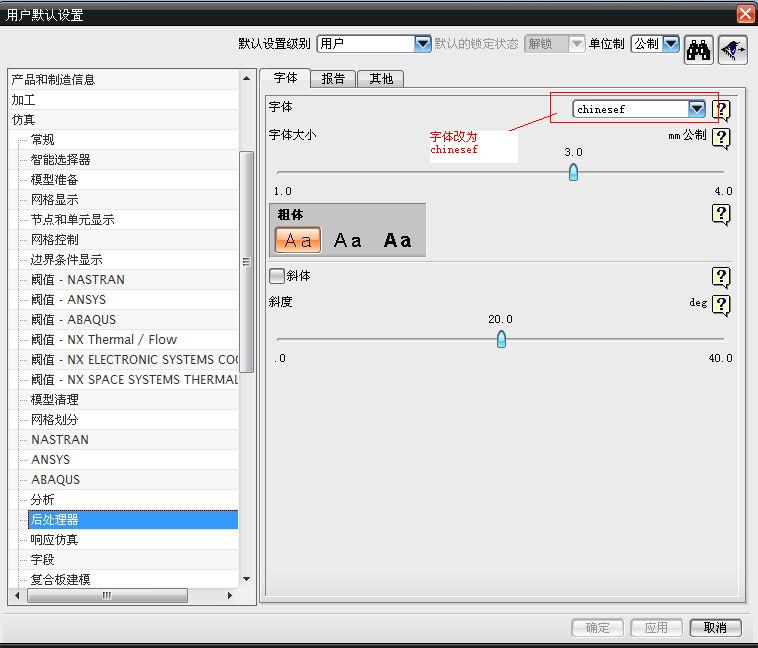Click the tree's horizontal scrollbar thumb
Viewport: 758px width, 648px height.
click(x=107, y=595)
